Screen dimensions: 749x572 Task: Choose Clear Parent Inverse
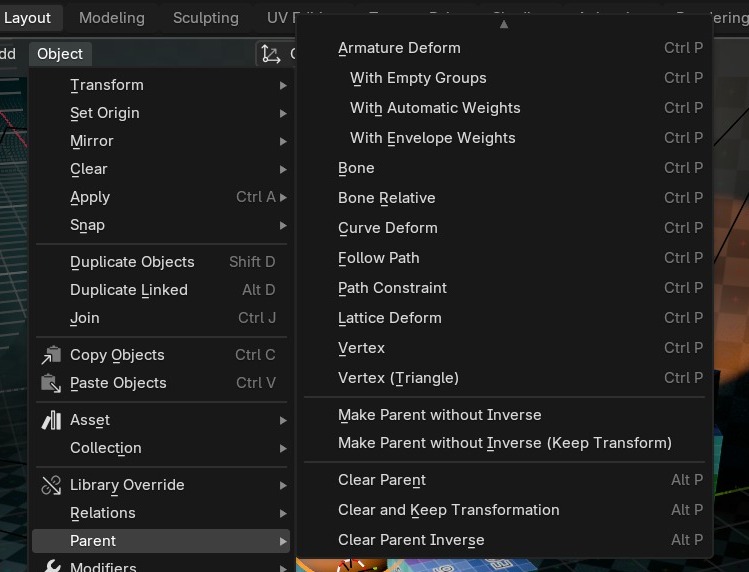[504, 540]
